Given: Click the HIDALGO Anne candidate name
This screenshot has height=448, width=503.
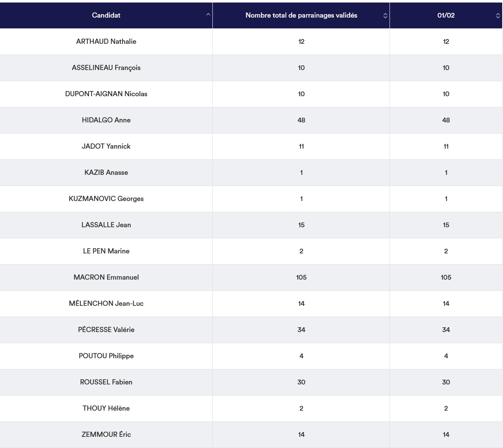Looking at the screenshot, I should 106,120.
